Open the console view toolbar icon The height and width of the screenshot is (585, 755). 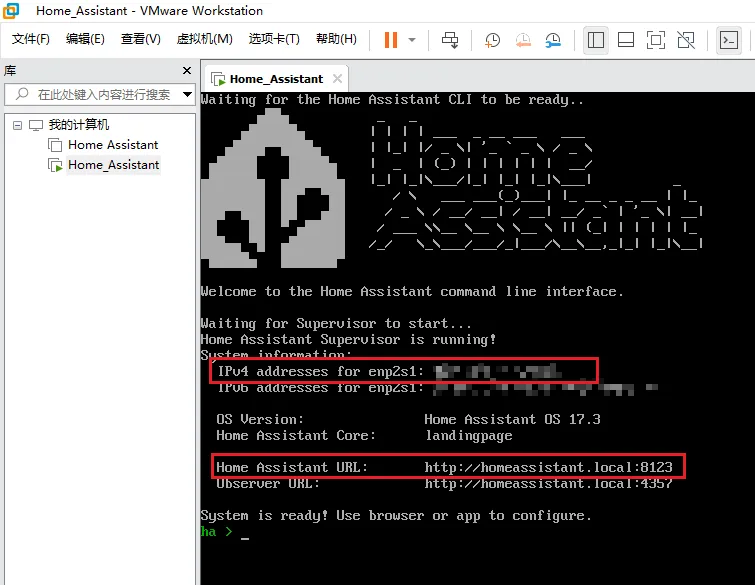point(729,40)
